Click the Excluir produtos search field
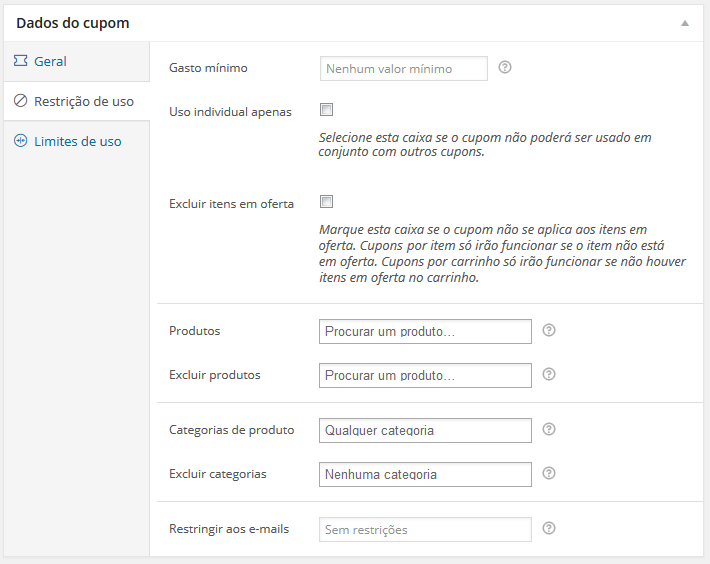The image size is (710, 564). [425, 375]
